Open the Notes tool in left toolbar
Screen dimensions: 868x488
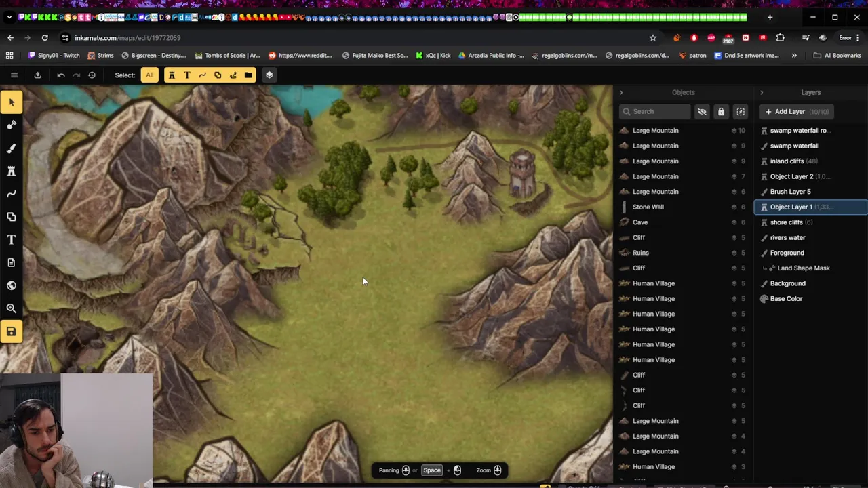pos(12,262)
